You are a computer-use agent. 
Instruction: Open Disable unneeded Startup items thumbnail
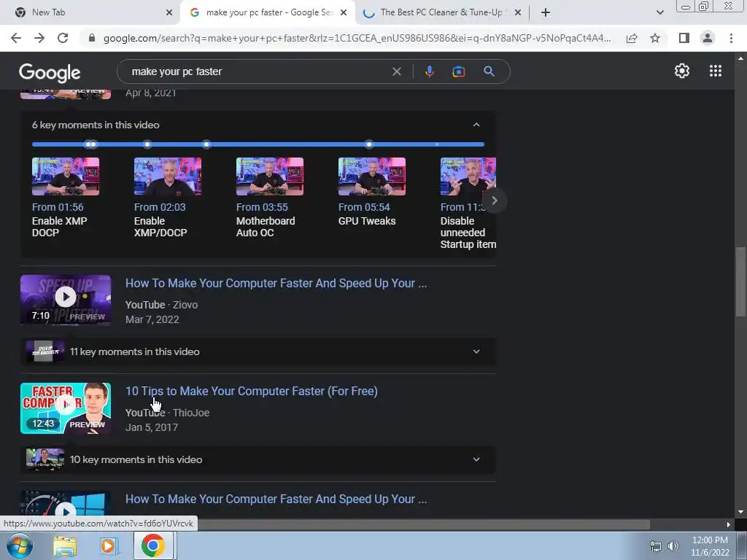click(468, 176)
